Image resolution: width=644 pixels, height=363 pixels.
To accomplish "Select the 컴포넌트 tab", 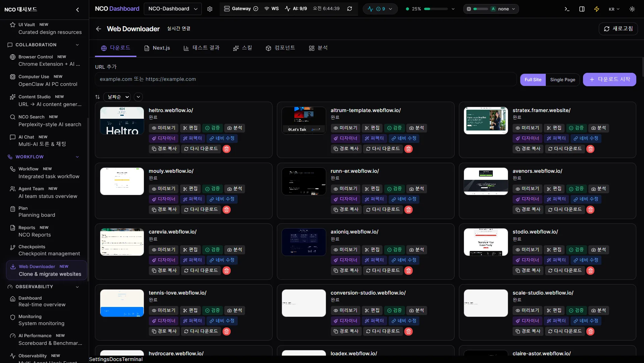I will coord(280,48).
